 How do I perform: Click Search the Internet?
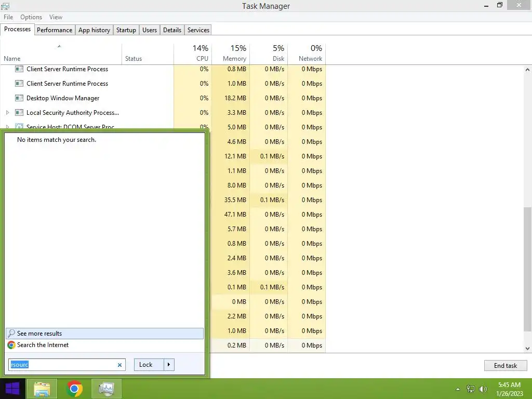(104, 345)
